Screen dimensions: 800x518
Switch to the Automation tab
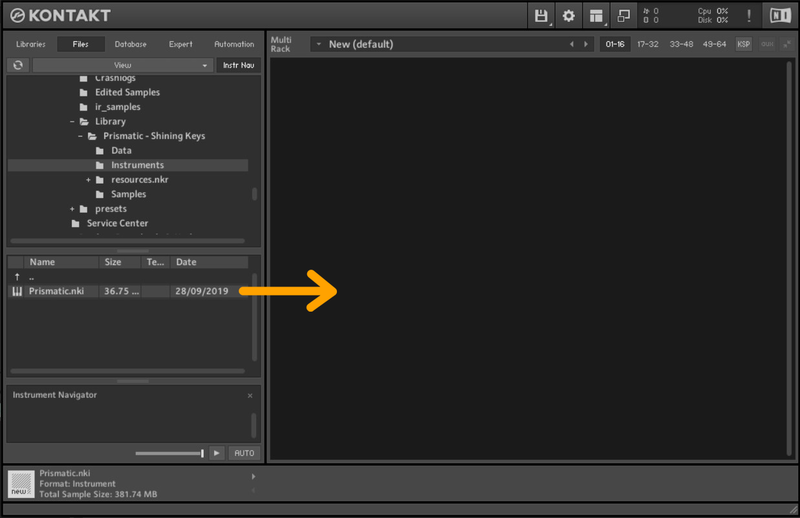(234, 44)
